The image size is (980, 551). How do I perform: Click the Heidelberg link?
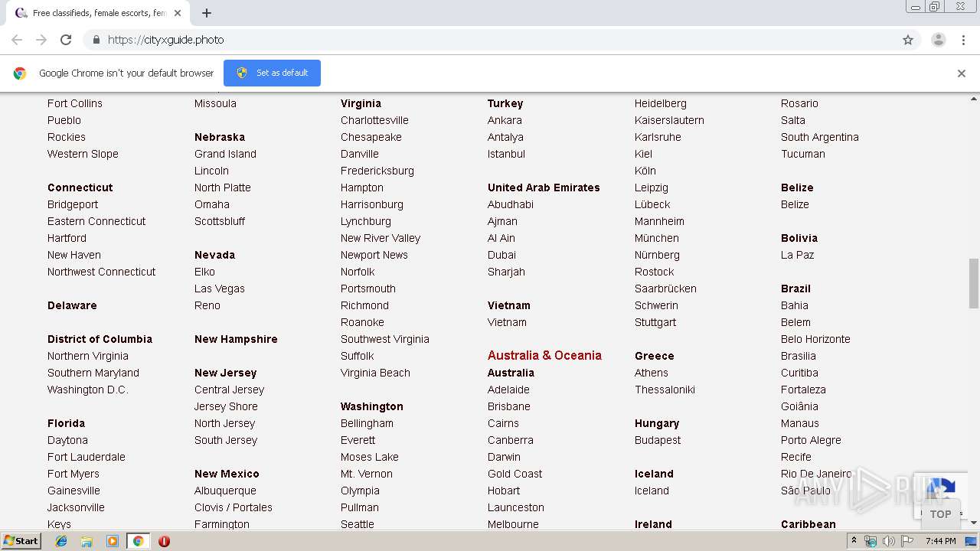661,103
